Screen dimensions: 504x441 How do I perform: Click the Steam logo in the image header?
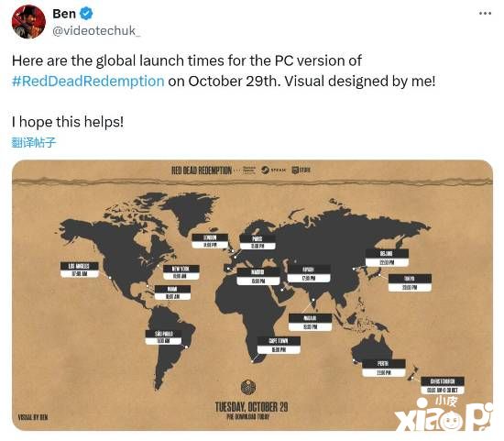pos(273,170)
